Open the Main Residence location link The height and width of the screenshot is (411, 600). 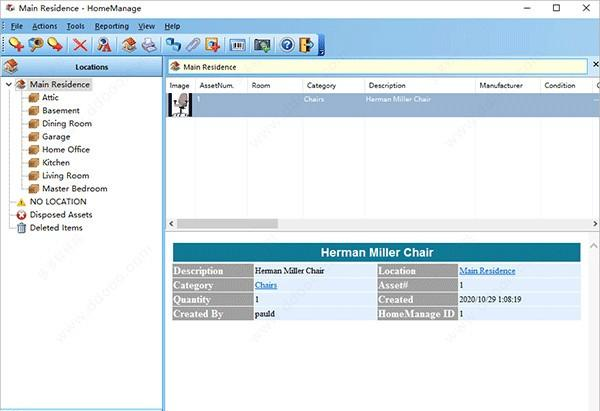487,271
